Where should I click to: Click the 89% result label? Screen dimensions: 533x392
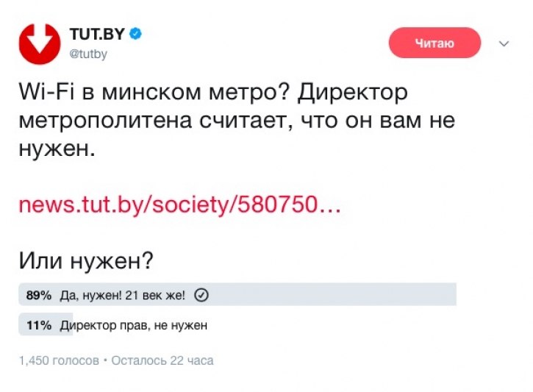tap(38, 296)
